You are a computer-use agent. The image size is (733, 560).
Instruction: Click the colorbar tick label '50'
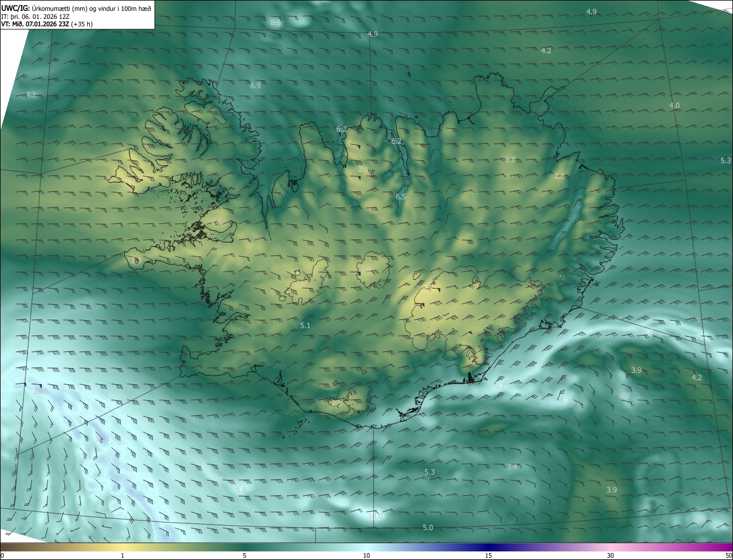coord(728,556)
